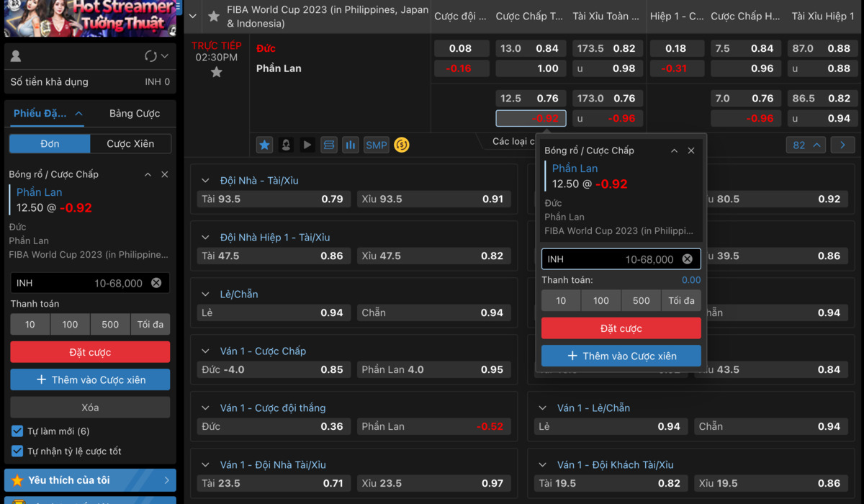Click the blue favorite star under the match
Viewport: 864px width, 504px height.
coord(264,145)
